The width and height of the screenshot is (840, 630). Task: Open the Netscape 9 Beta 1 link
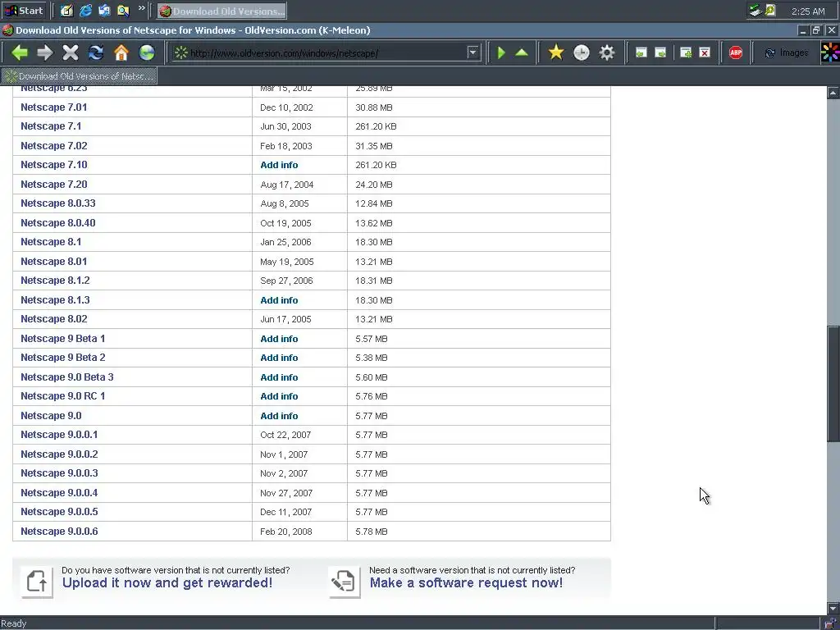click(x=62, y=339)
